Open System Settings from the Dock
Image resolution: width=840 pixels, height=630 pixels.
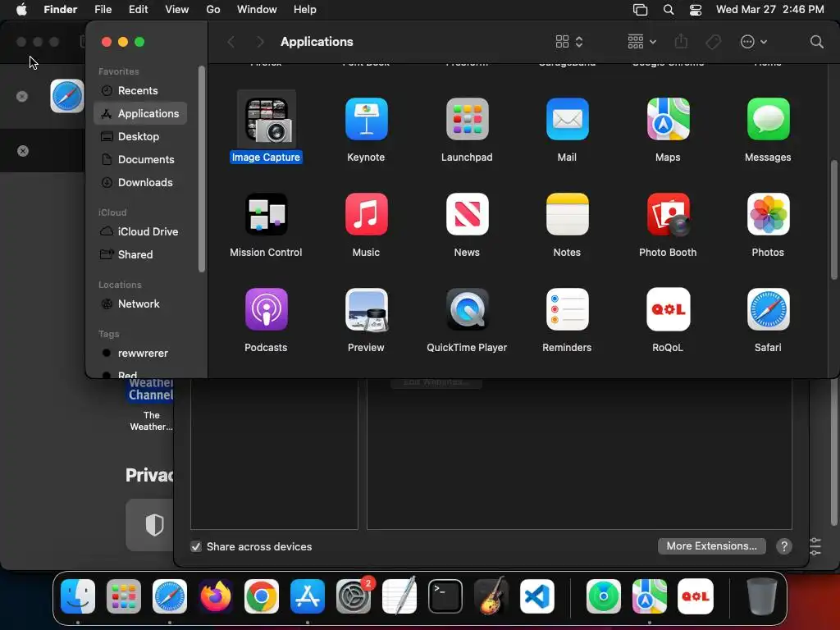coord(354,596)
